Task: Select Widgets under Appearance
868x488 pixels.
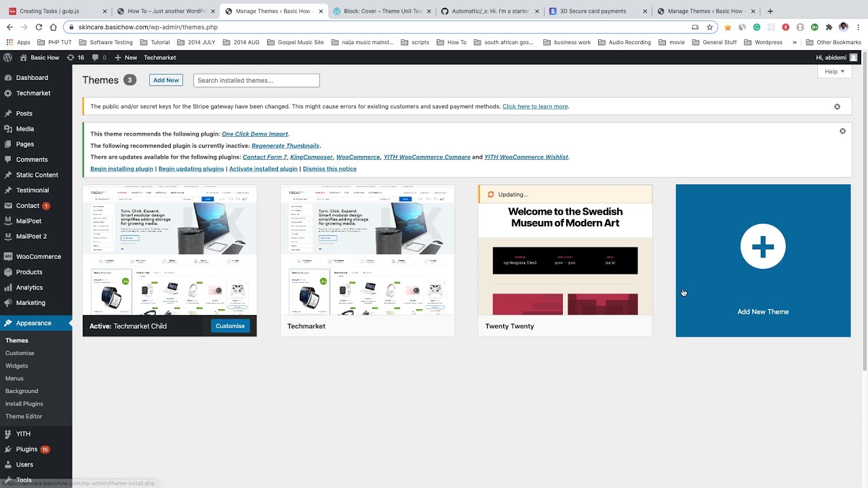Action: 17,366
